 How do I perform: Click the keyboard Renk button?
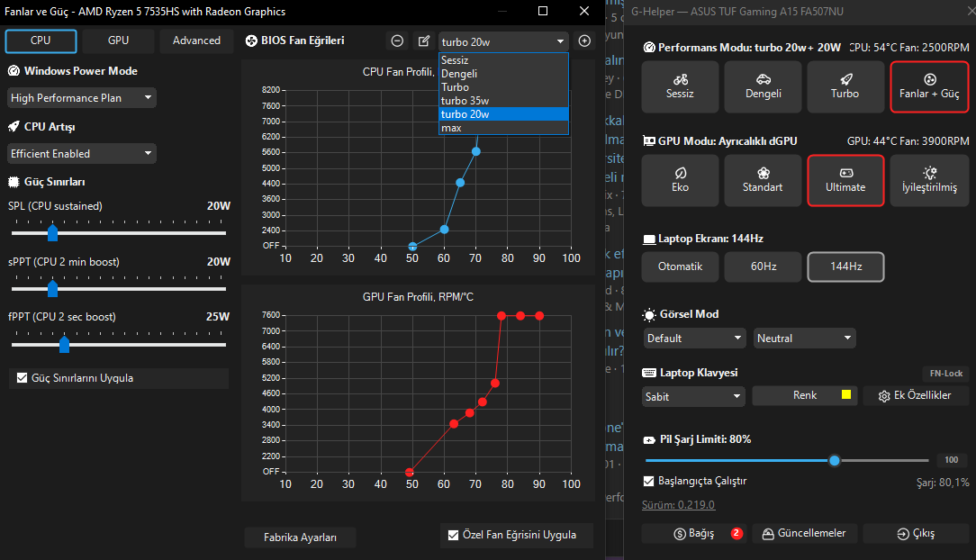coord(805,396)
